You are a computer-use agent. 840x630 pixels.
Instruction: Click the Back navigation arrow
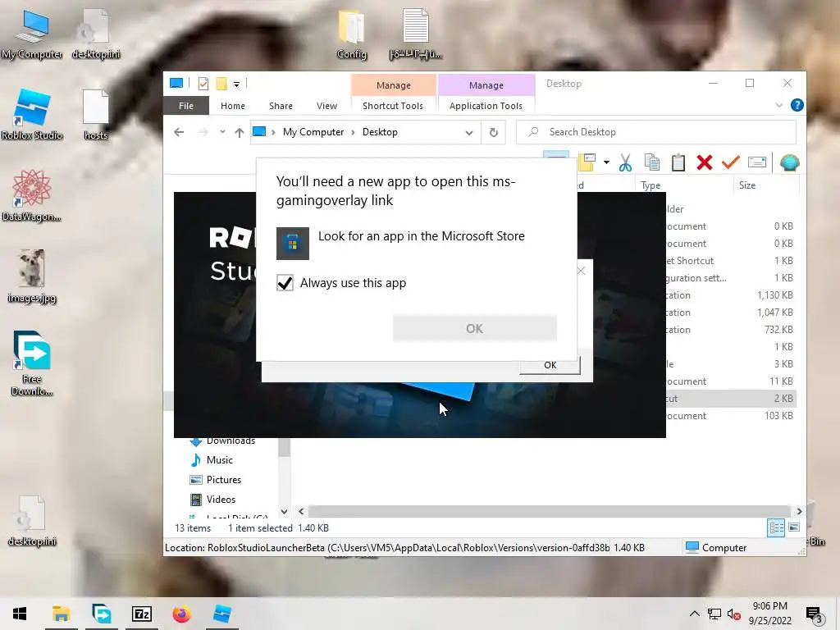[x=179, y=132]
